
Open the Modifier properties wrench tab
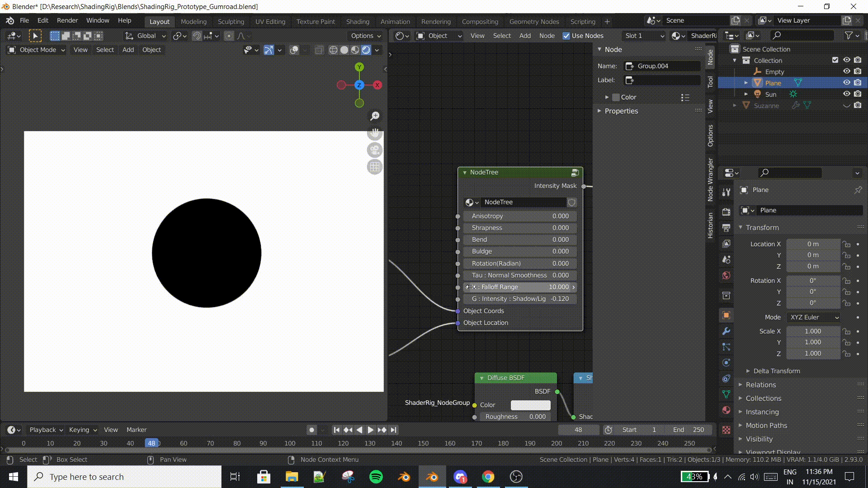[x=726, y=331]
